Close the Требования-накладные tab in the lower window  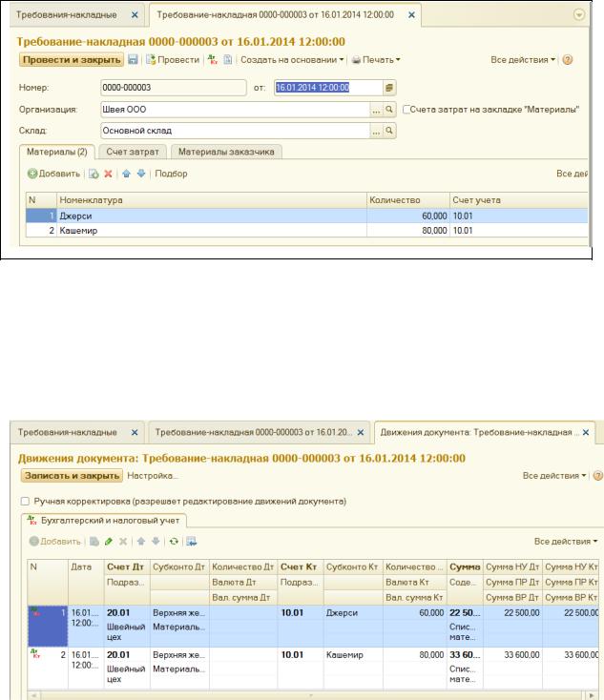point(135,432)
